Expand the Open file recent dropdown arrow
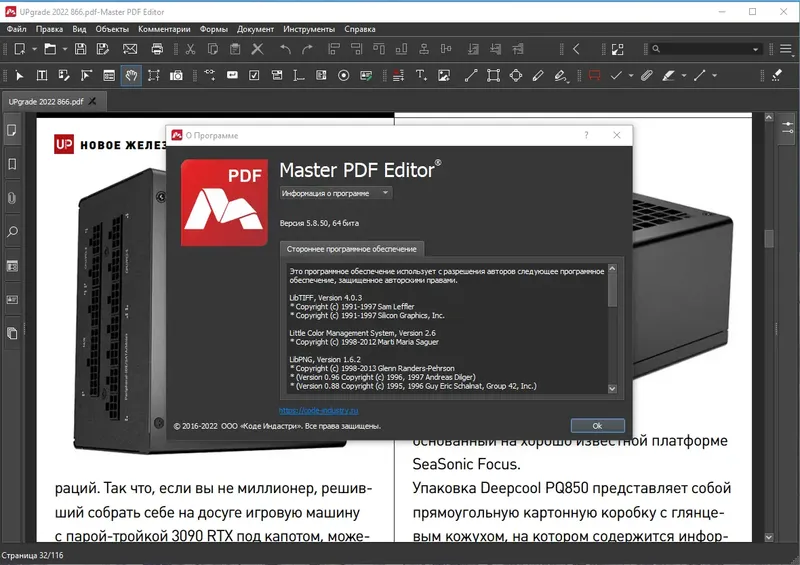 click(x=65, y=50)
